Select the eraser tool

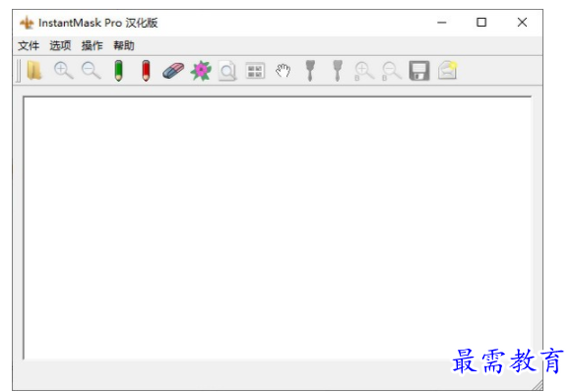173,71
